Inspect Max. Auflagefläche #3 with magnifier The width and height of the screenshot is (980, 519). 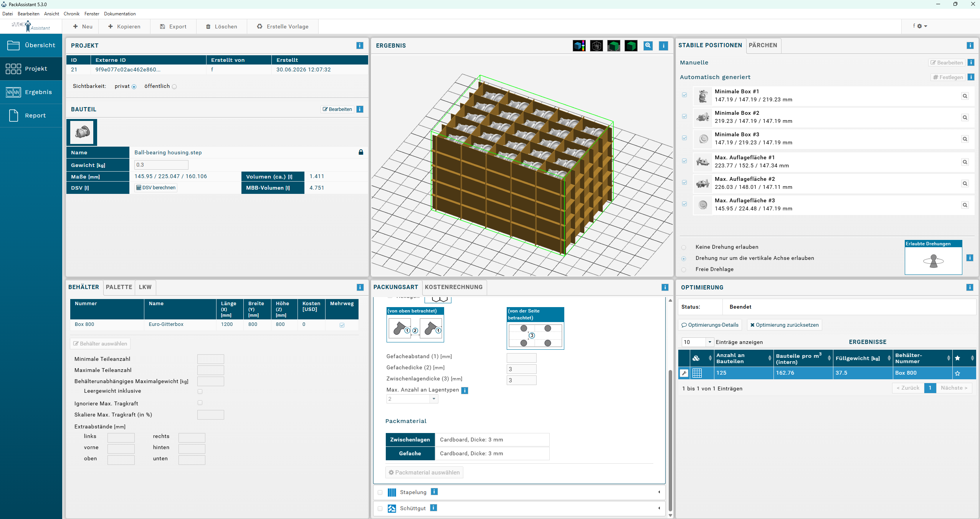click(x=965, y=205)
